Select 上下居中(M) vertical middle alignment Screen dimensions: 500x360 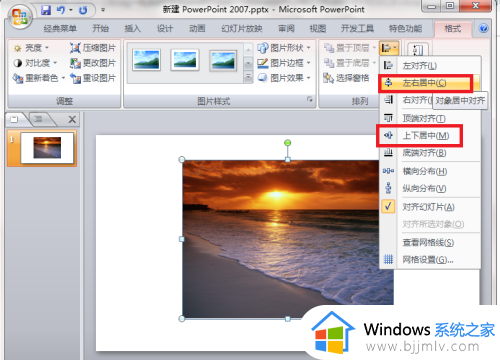tap(420, 136)
